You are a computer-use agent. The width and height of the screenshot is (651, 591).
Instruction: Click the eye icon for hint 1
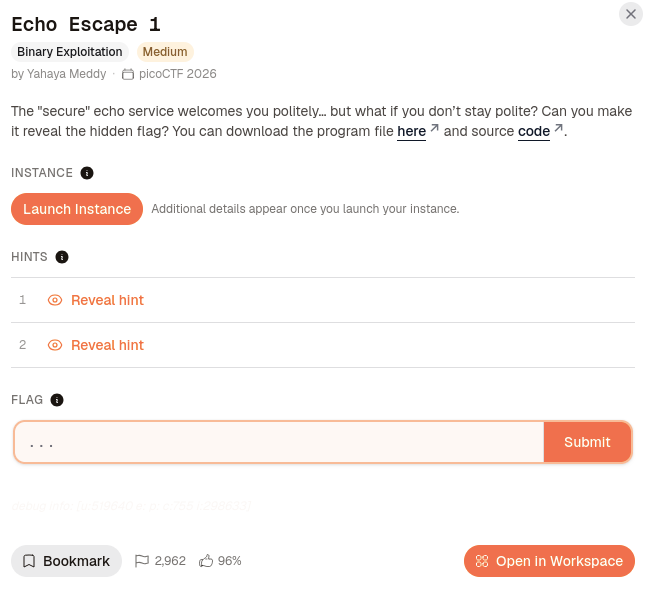[x=55, y=300]
